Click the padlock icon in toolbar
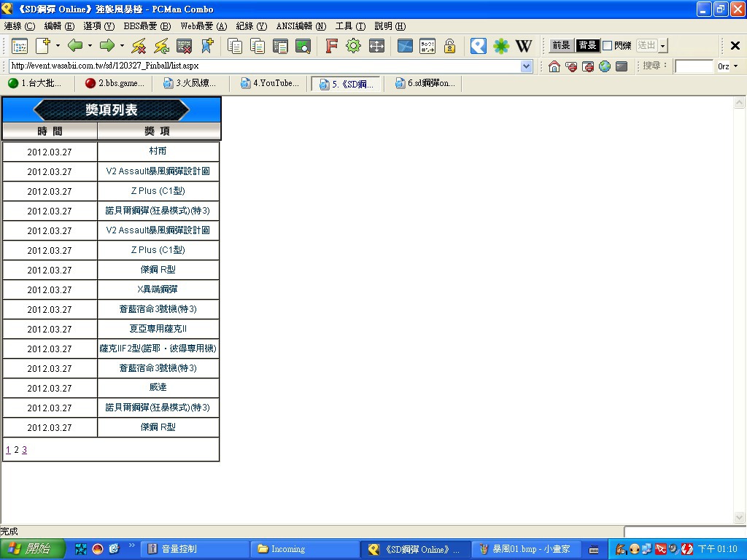This screenshot has height=560, width=747. [x=449, y=46]
